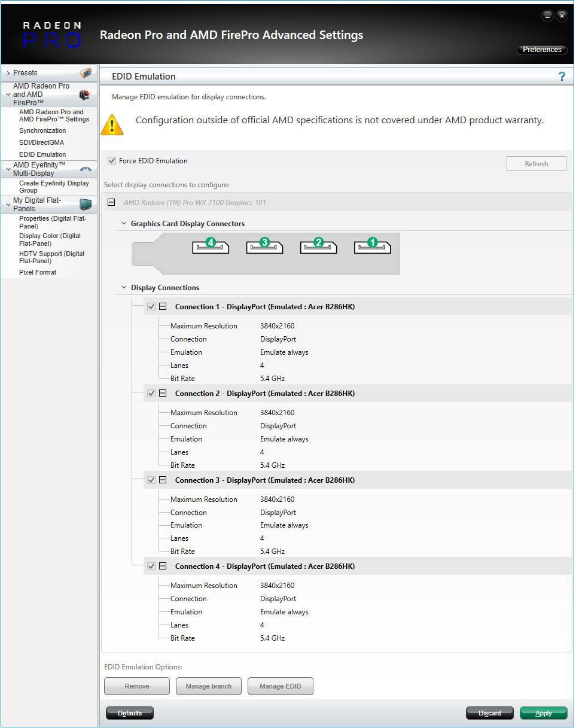This screenshot has width=576, height=728.
Task: Click the Remove button
Action: (137, 687)
